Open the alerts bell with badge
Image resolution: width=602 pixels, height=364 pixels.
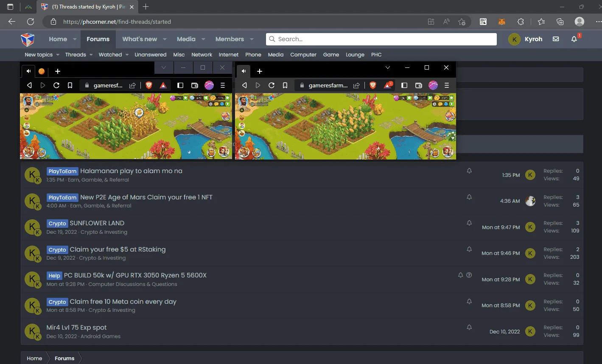pyautogui.click(x=574, y=39)
